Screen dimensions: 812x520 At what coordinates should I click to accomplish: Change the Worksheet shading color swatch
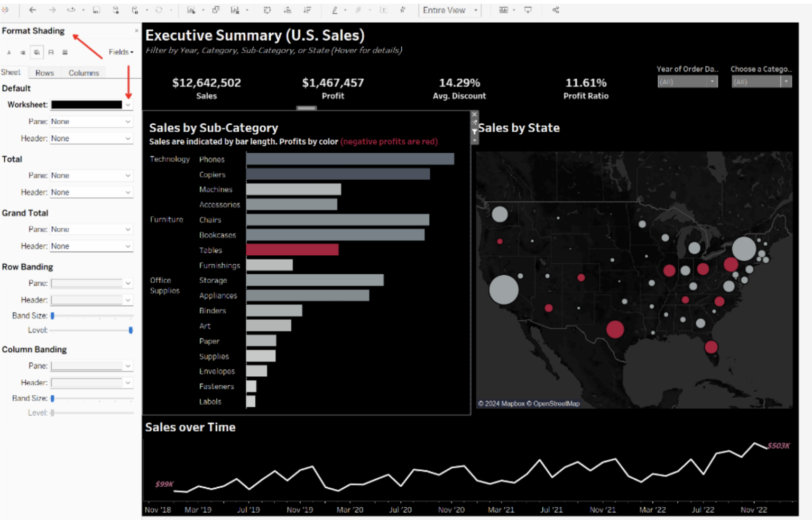(87, 104)
